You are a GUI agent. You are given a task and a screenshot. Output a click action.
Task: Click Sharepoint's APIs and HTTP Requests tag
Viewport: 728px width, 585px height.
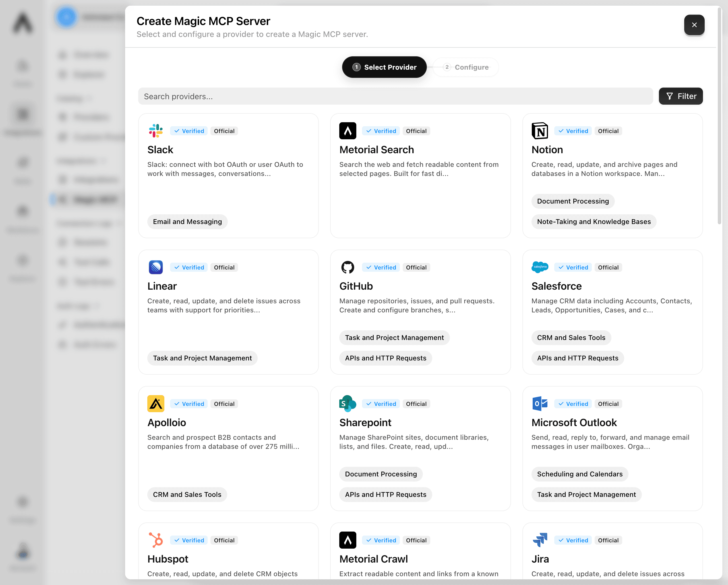click(x=385, y=494)
